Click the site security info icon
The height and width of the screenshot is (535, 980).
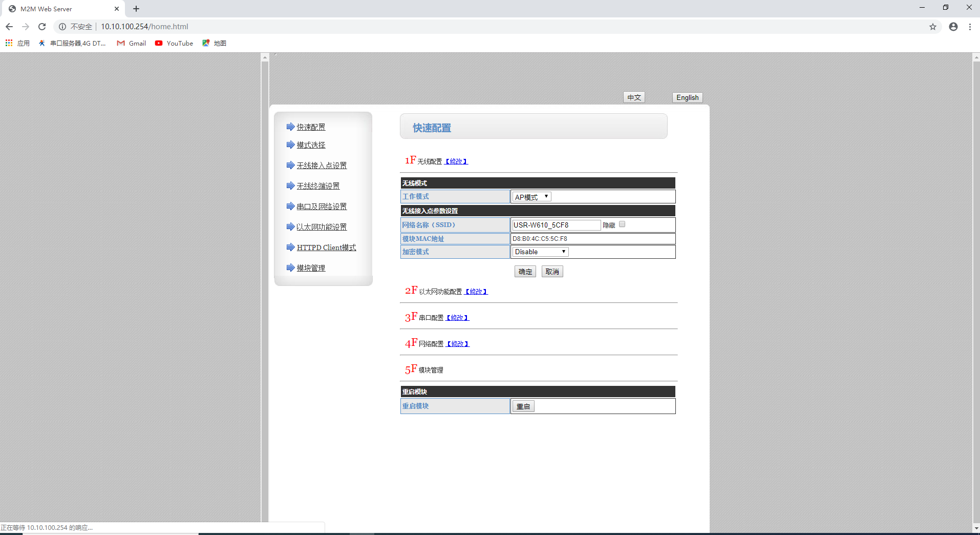(x=62, y=27)
